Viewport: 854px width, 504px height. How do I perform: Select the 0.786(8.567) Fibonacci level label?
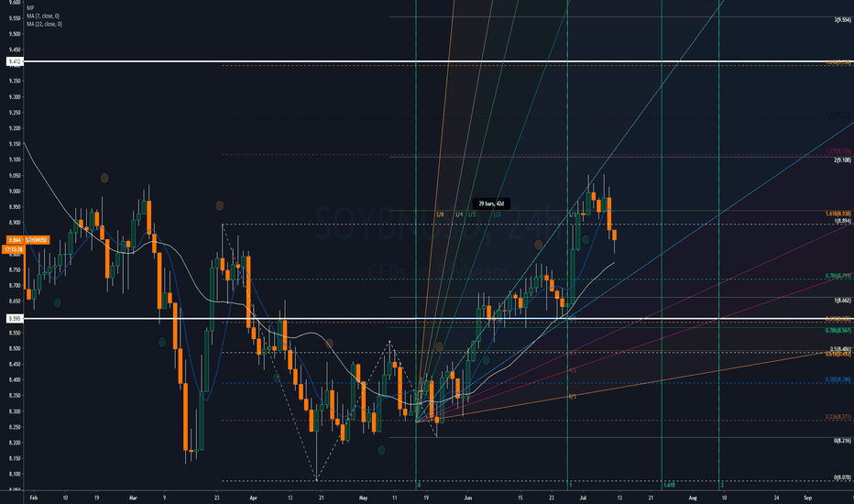coord(838,330)
